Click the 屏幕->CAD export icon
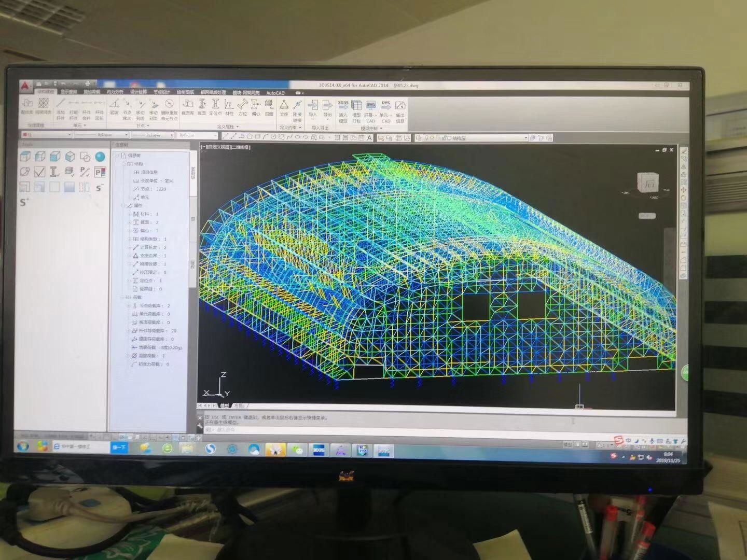This screenshot has height=560, width=747. [x=370, y=111]
